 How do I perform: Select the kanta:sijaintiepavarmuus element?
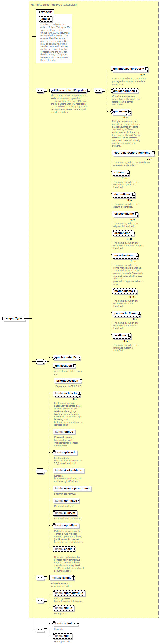pyautogui.click(x=72, y=488)
